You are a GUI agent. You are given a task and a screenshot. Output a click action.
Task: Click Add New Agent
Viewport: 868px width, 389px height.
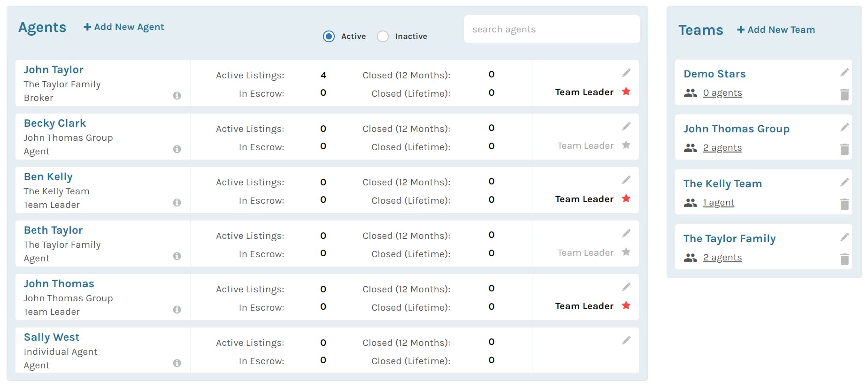(124, 27)
